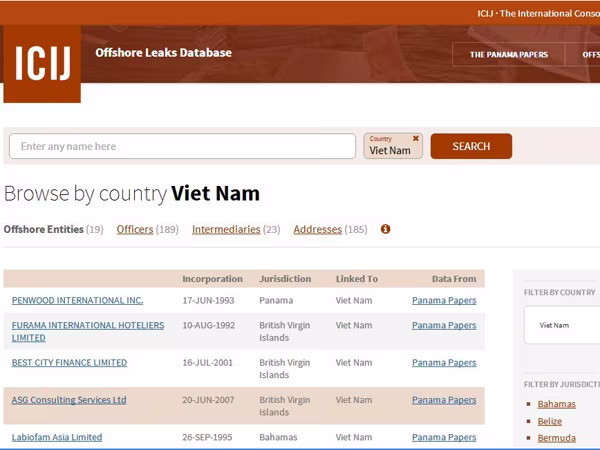
Task: Open BEST CITY FINANCE LIMITED link
Action: click(69, 363)
